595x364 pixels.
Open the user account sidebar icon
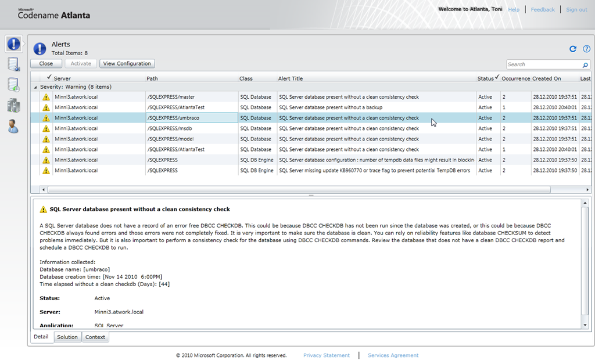tap(13, 126)
